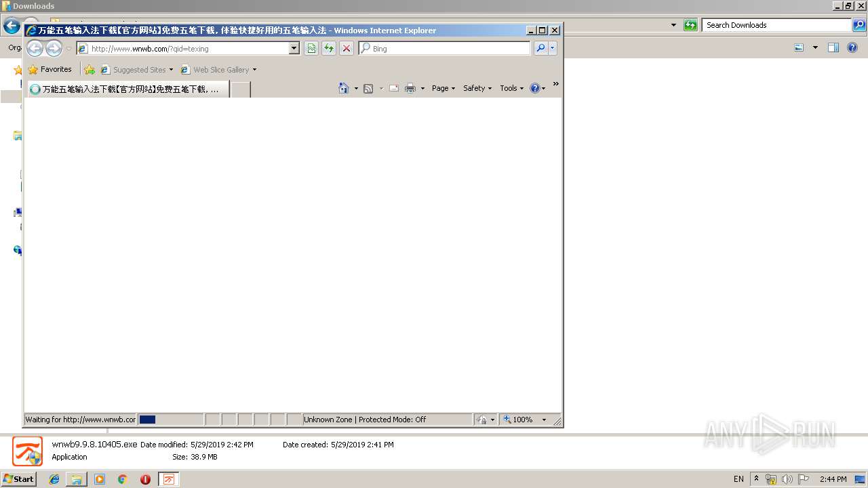Click the Action Center flag icon
This screenshot has height=488, width=868.
coord(804,479)
